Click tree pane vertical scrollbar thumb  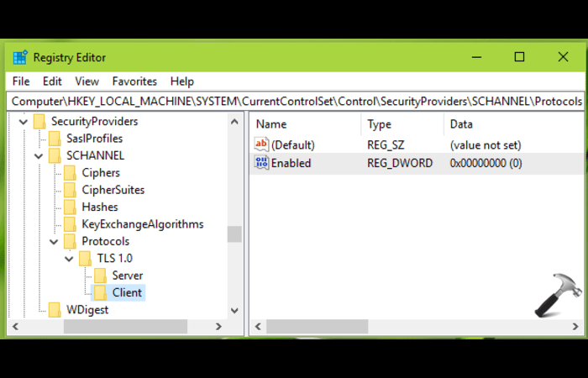pos(234,234)
